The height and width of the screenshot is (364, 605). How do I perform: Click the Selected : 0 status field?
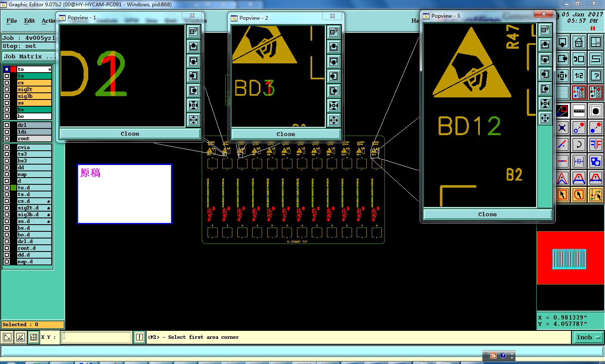[33, 325]
